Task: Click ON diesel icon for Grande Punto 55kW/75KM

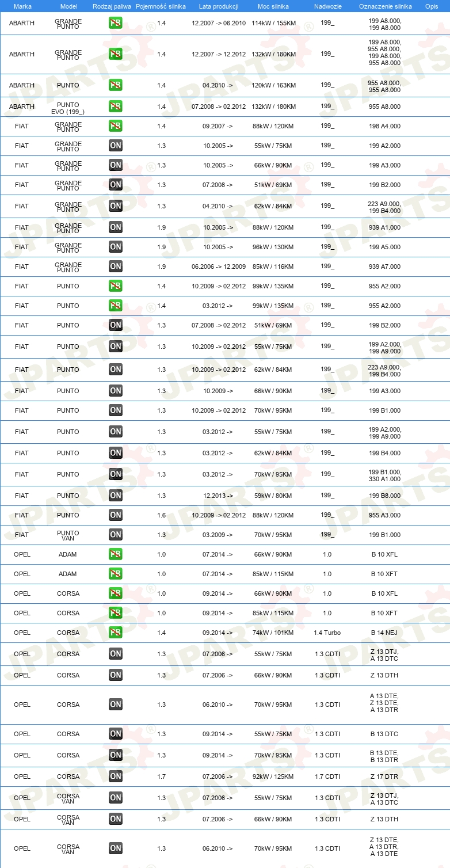Action: tap(116, 146)
